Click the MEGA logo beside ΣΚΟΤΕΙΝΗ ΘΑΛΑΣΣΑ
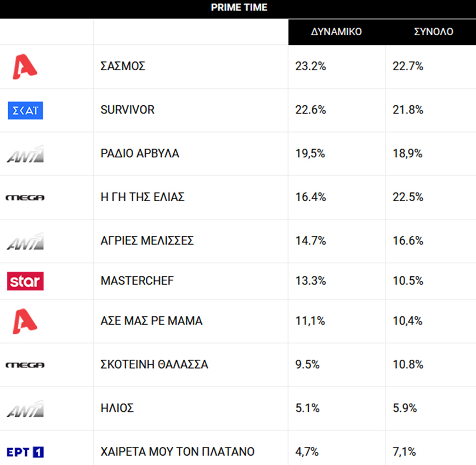This screenshot has height=465, width=476. click(25, 365)
